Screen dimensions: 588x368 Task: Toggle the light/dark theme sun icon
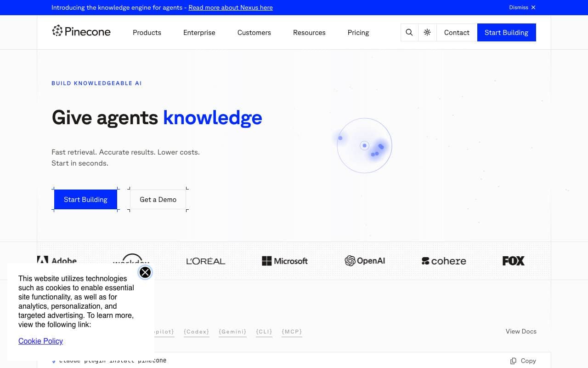tap(427, 32)
